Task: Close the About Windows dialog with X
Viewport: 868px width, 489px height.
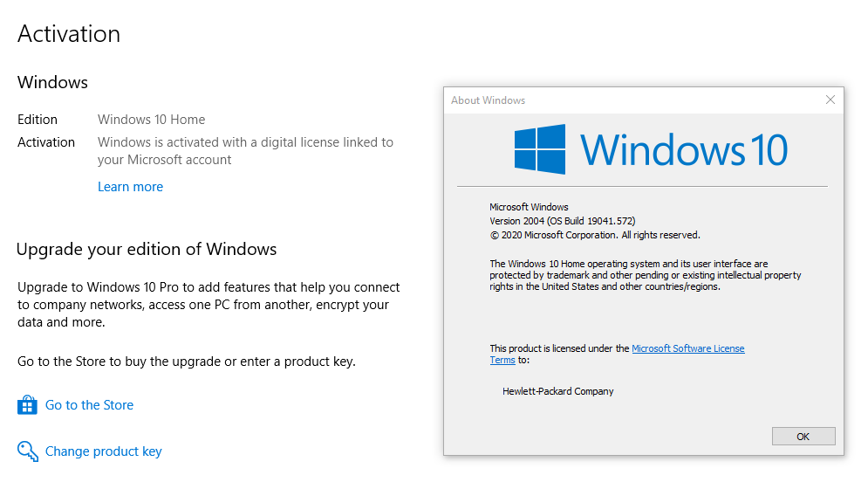Action: (830, 100)
